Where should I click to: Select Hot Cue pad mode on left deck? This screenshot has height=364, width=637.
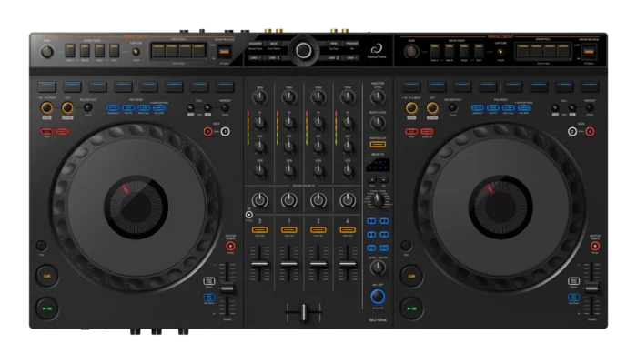click(113, 109)
